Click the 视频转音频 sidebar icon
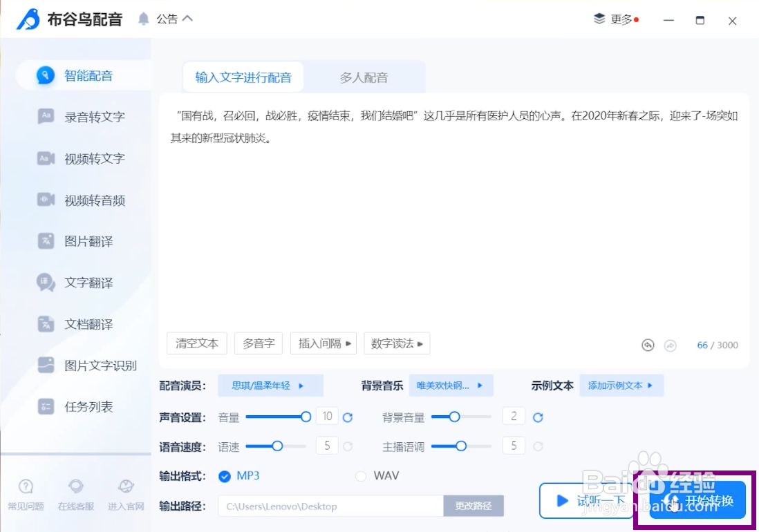Image resolution: width=759 pixels, height=532 pixels. [46, 199]
